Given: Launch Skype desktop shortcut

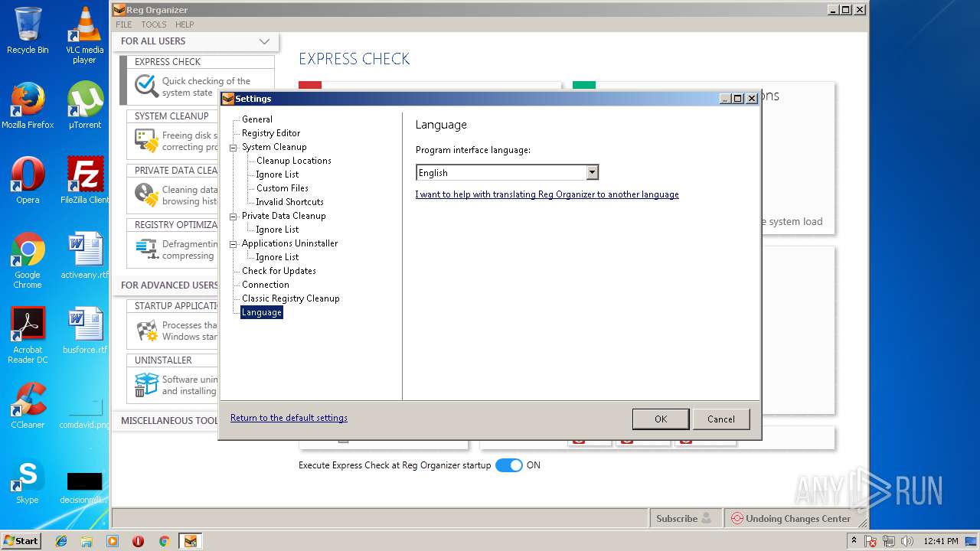Looking at the screenshot, I should 28,481.
